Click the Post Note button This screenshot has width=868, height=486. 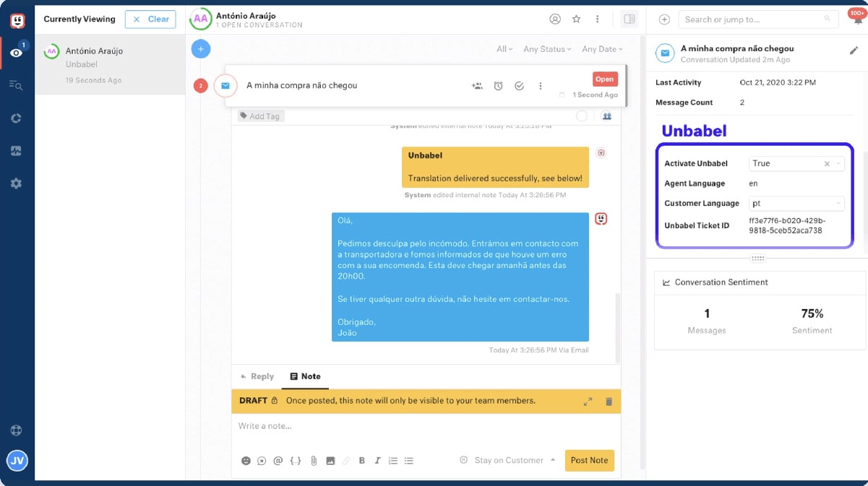589,461
